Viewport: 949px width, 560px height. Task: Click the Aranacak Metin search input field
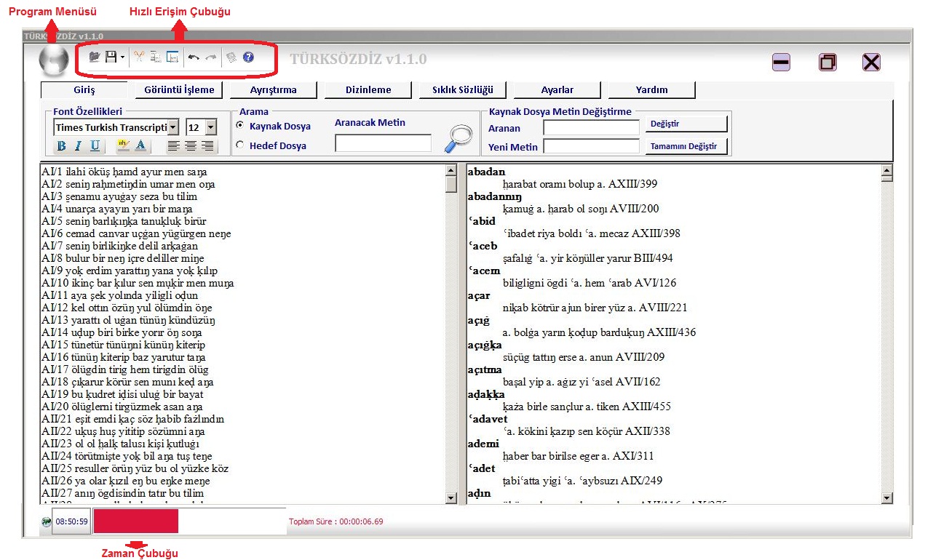pos(383,143)
